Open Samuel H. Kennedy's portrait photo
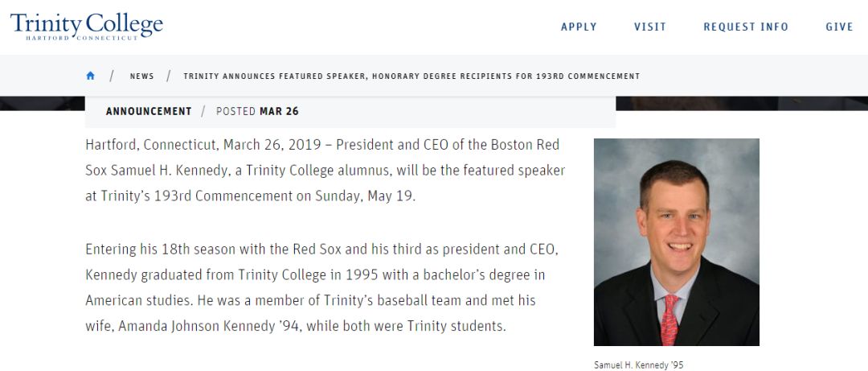This screenshot has width=868, height=371. point(677,242)
